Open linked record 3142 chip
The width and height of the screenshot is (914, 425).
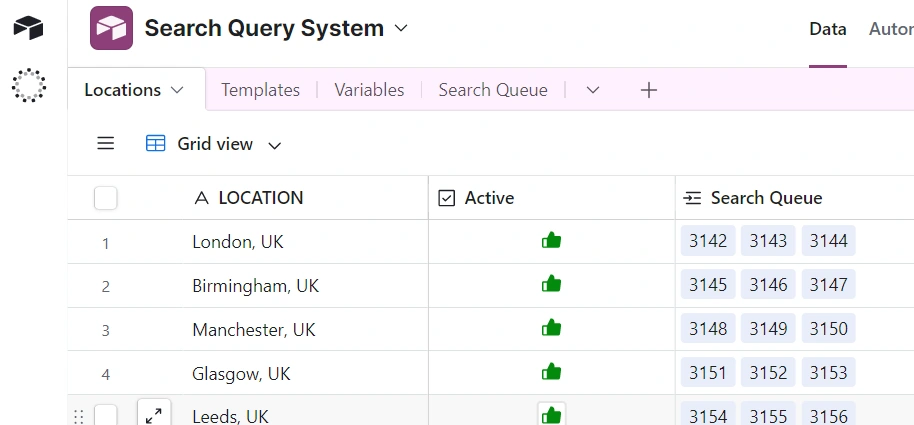point(708,241)
